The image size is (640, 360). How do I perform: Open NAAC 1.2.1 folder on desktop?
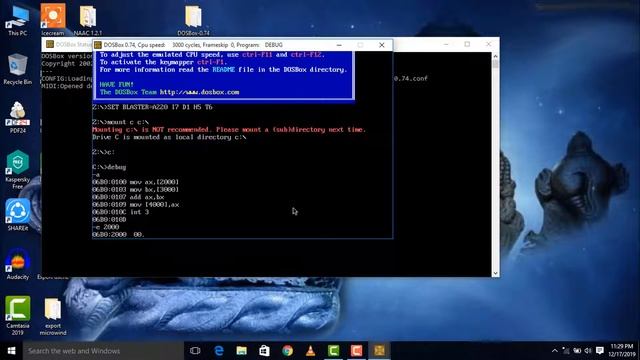pos(88,20)
